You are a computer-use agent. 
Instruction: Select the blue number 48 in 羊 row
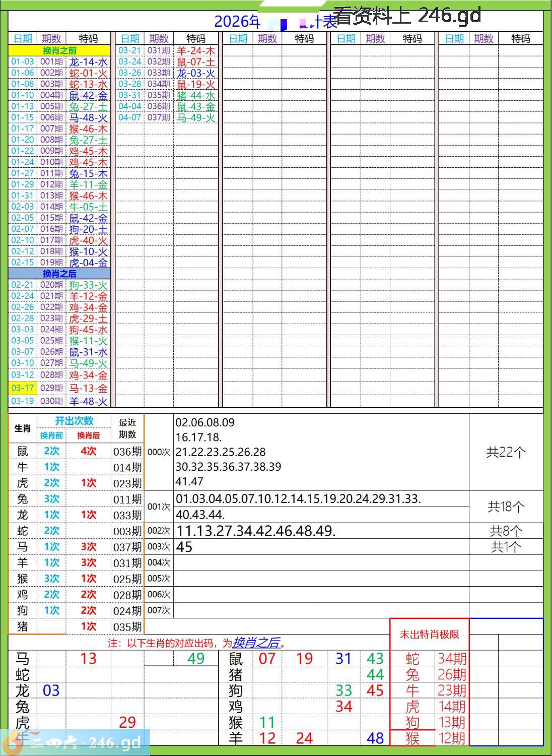click(375, 738)
